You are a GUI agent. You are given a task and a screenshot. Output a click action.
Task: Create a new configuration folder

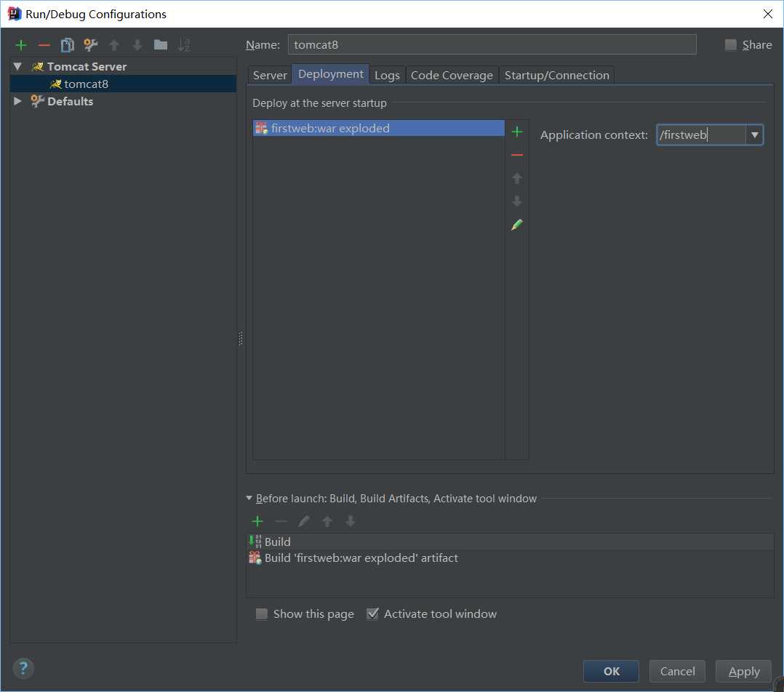(161, 45)
